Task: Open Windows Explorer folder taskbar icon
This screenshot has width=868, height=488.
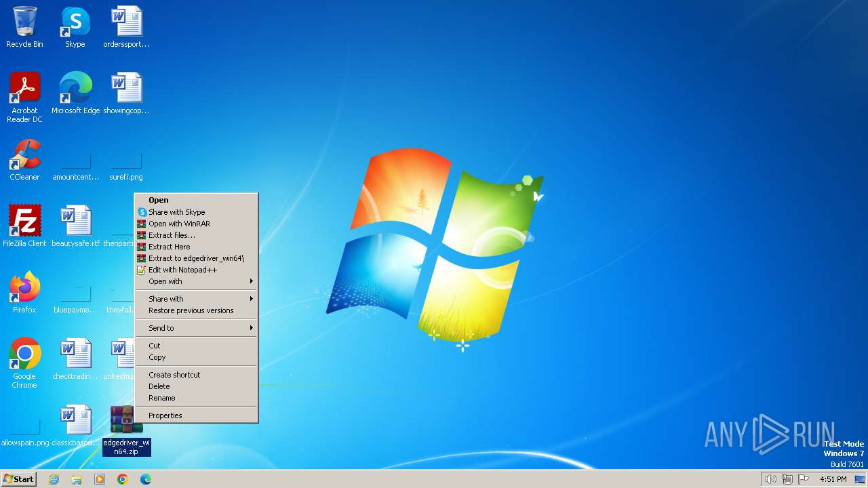Action: pyautogui.click(x=77, y=479)
